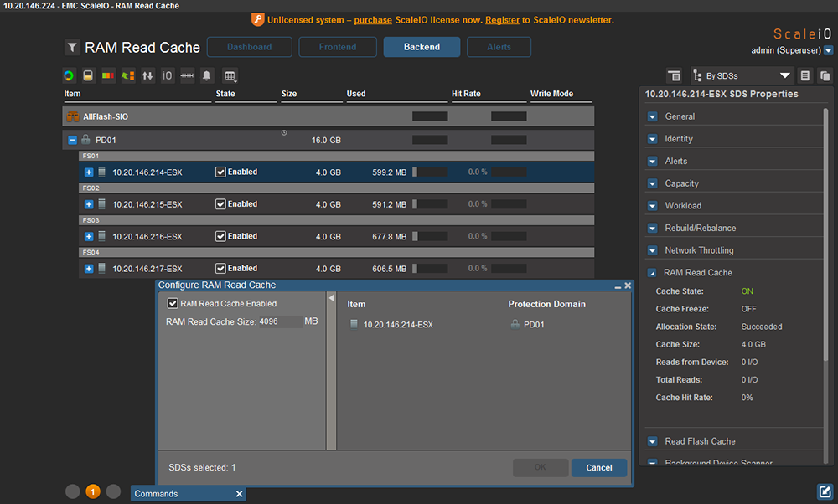This screenshot has width=838, height=504.
Task: Click the RAM Read Cache Size field
Action: 280,321
